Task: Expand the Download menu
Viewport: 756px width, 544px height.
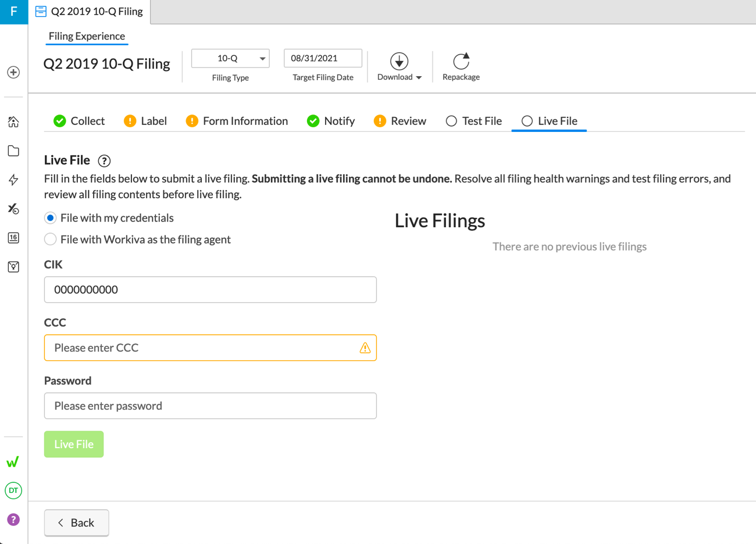Action: (x=399, y=67)
